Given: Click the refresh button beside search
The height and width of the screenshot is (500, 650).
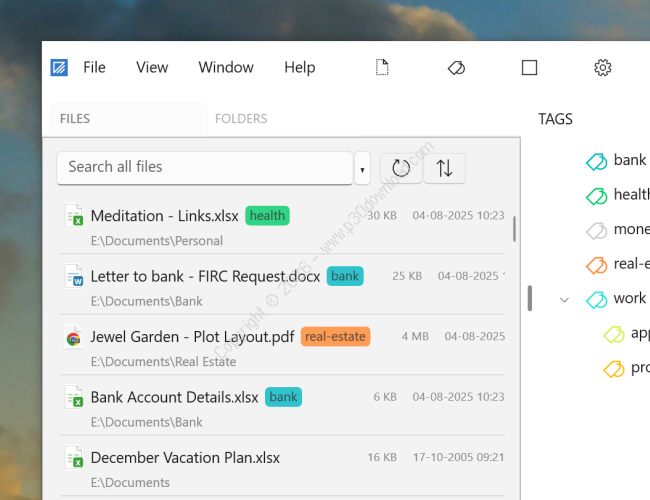Looking at the screenshot, I should (x=401, y=168).
